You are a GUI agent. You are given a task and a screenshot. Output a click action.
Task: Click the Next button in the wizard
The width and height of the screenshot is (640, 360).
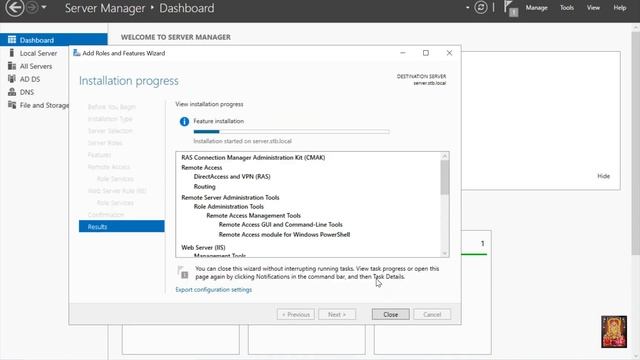337,314
